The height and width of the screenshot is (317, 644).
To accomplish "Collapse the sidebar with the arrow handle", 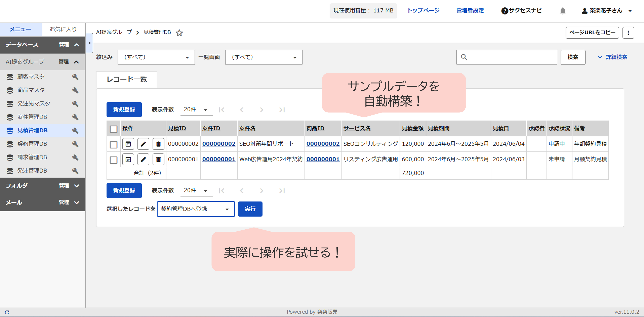I will pyautogui.click(x=89, y=43).
